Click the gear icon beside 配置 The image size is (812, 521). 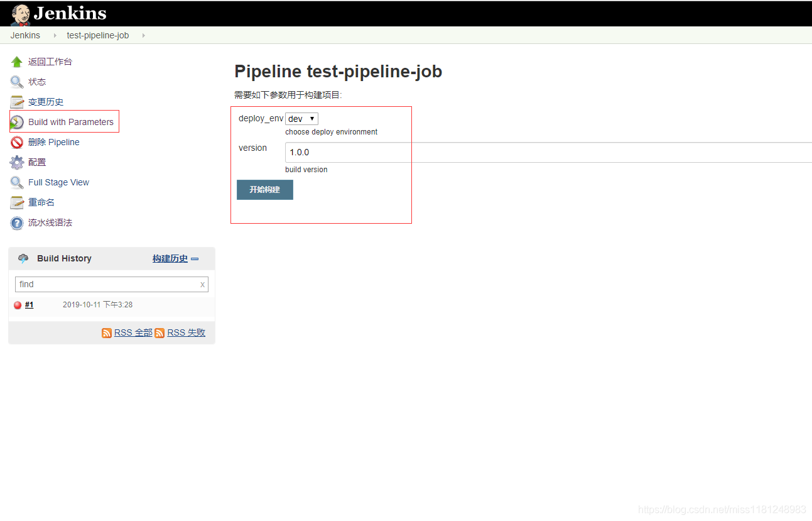click(17, 162)
